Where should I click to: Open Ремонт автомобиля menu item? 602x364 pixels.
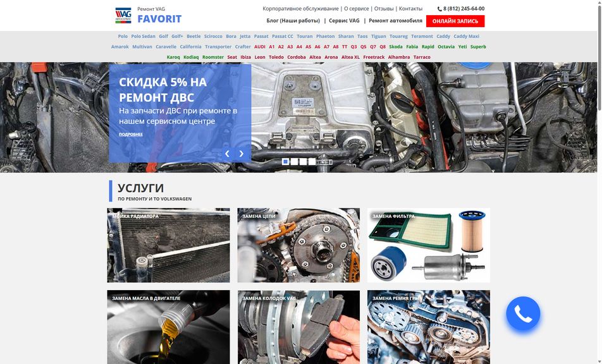(395, 21)
